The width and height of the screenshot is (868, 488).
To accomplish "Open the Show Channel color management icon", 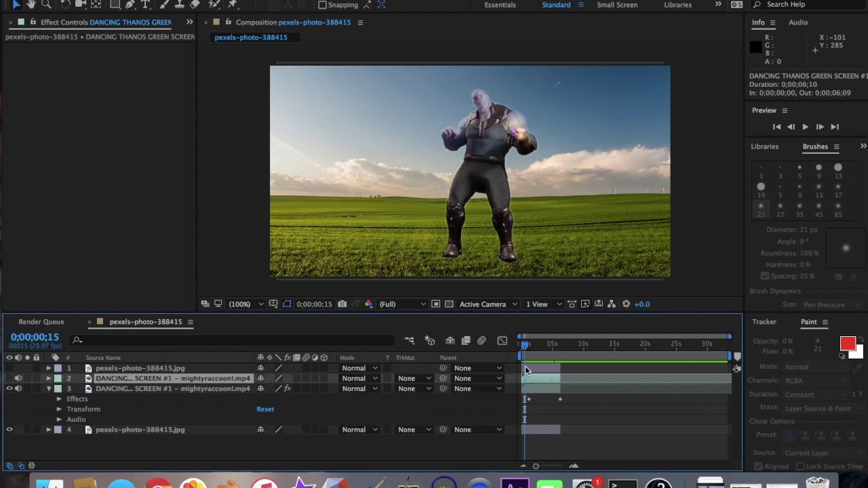I will click(x=368, y=304).
